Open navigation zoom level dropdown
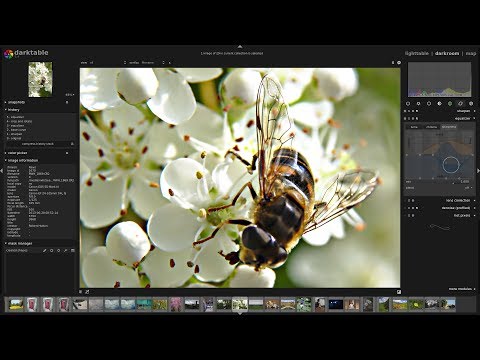 click(70, 95)
